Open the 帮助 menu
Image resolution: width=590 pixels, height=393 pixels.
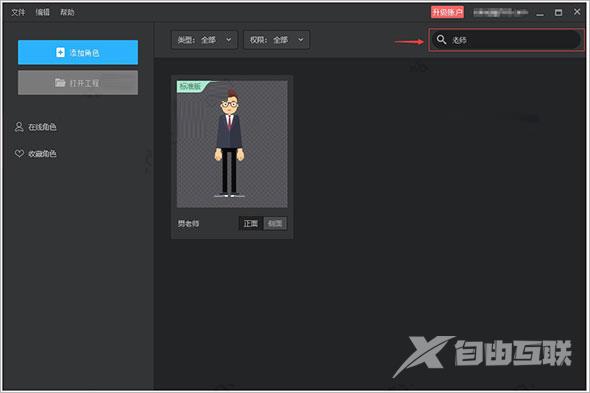coord(67,12)
